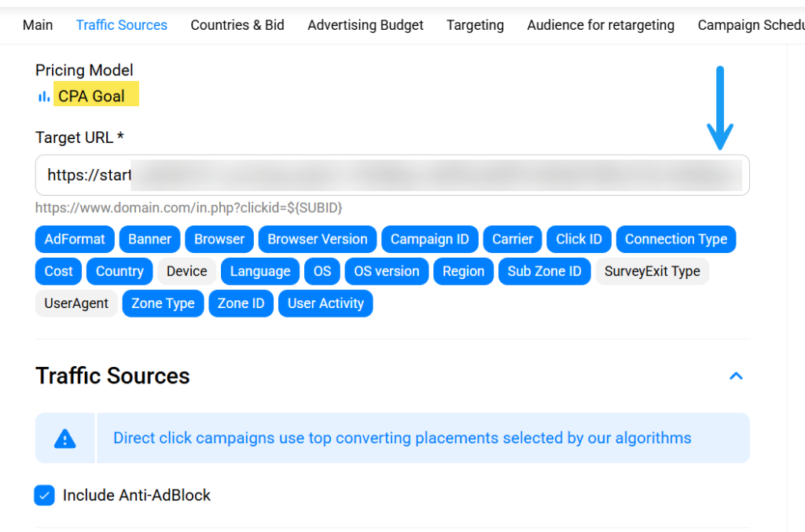The height and width of the screenshot is (532, 805).
Task: Click the bar chart icon beside CPA Goal
Action: (x=42, y=95)
